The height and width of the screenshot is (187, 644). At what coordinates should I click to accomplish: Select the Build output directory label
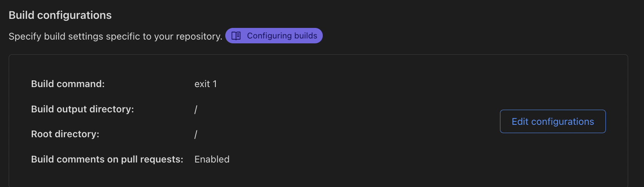[x=82, y=109]
